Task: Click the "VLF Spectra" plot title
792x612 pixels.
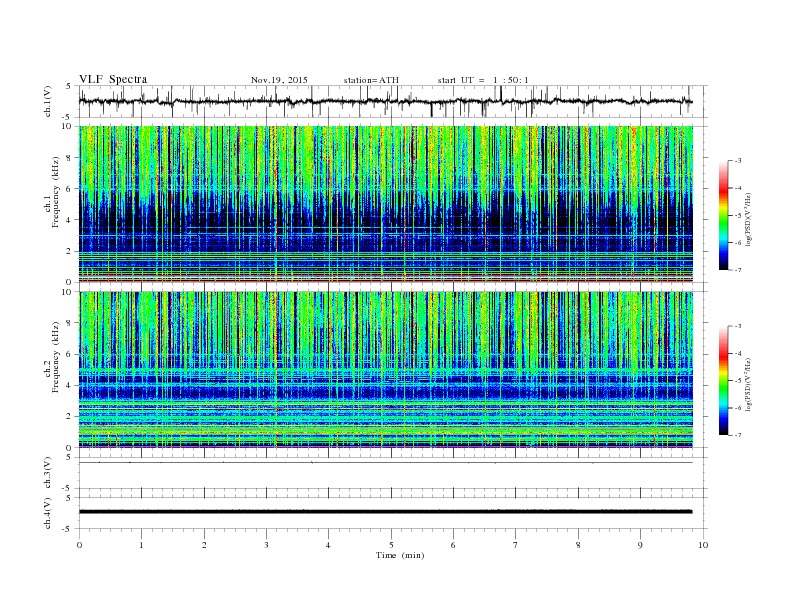Action: pos(113,79)
